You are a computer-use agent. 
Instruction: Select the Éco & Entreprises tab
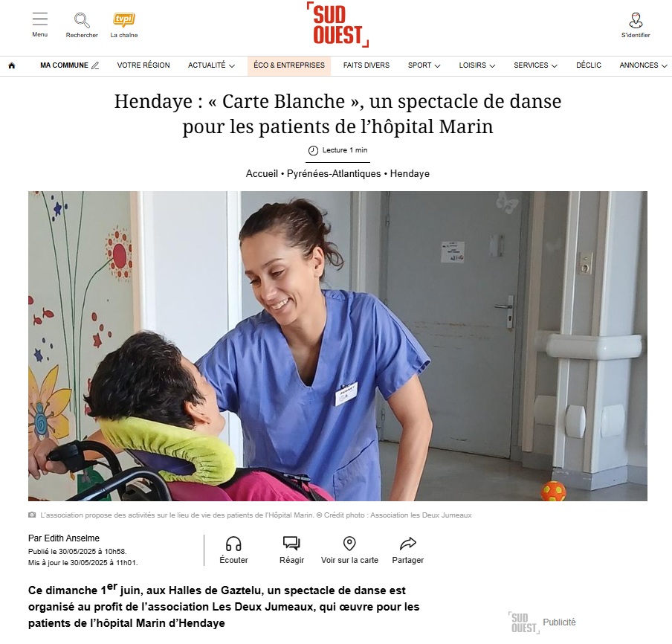tap(289, 65)
